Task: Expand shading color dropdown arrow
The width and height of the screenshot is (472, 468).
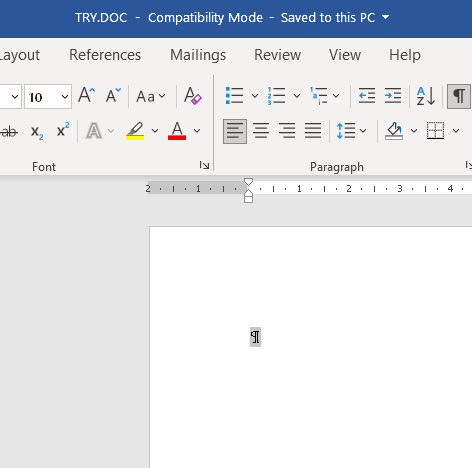Action: (414, 131)
